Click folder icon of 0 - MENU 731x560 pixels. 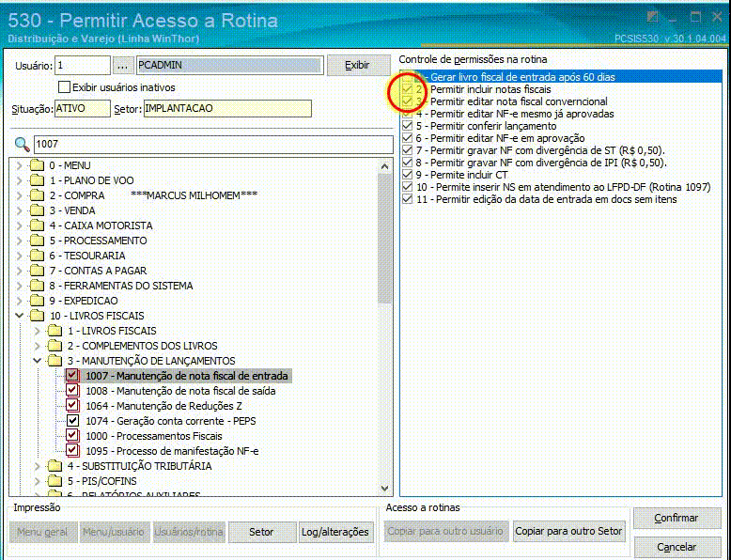pyautogui.click(x=37, y=165)
